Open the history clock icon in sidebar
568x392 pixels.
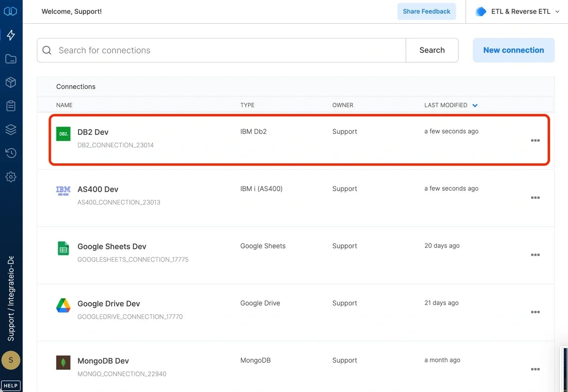(x=10, y=152)
